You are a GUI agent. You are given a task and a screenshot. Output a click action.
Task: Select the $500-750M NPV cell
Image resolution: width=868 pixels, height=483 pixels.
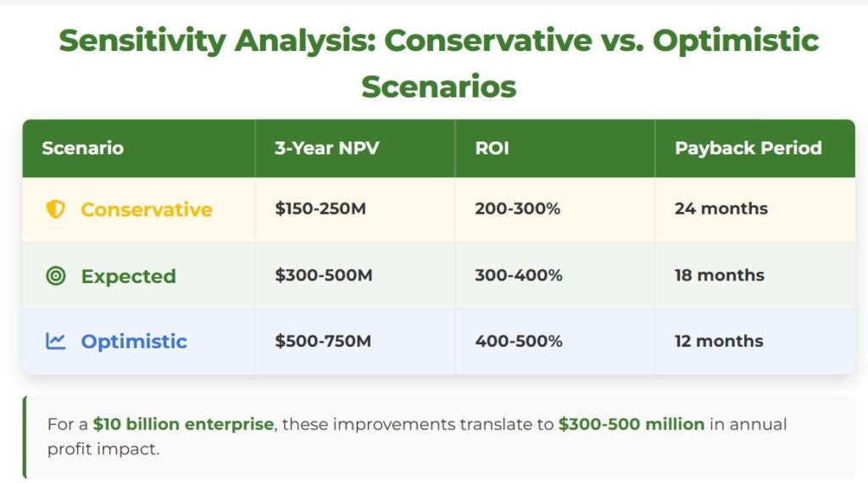pos(323,341)
